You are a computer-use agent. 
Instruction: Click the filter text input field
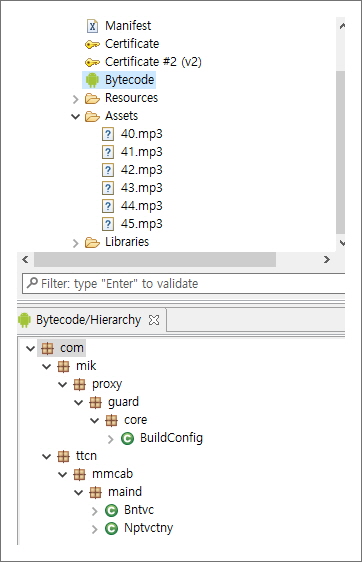(x=184, y=284)
